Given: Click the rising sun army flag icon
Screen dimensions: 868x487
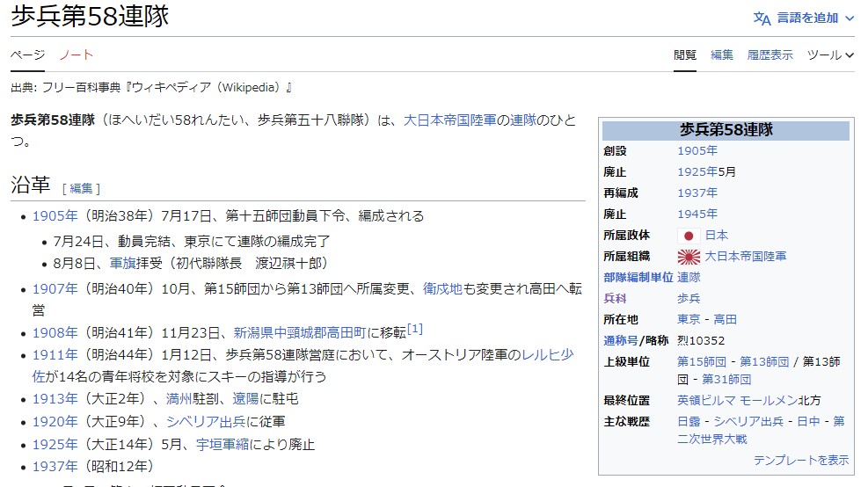Looking at the screenshot, I should [x=689, y=257].
